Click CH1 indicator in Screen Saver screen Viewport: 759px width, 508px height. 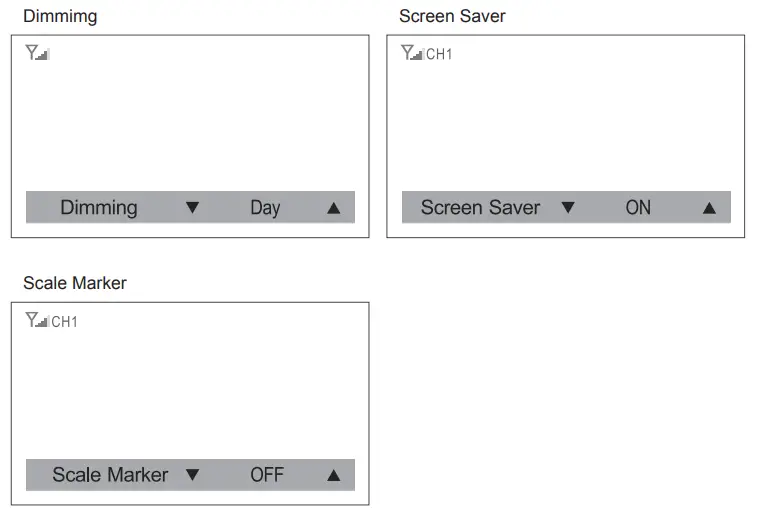(x=439, y=54)
